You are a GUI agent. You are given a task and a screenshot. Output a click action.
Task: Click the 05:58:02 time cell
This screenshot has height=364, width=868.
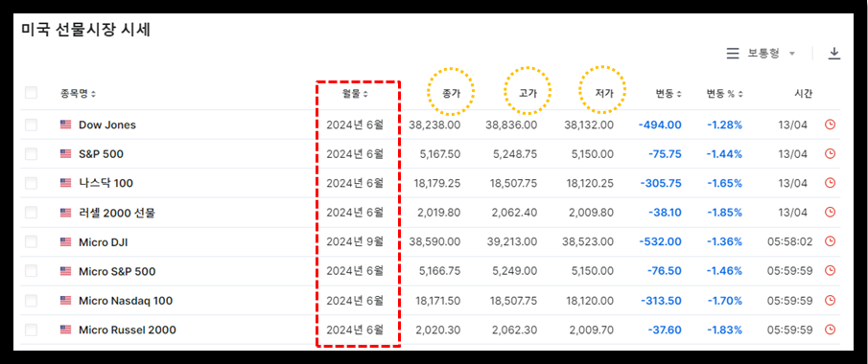click(x=790, y=241)
